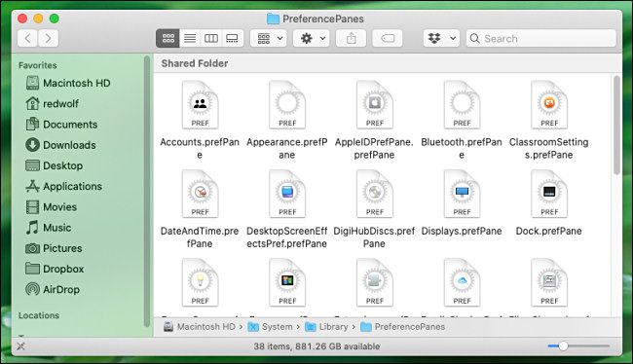This screenshot has width=633, height=364.
Task: Open Applications in sidebar
Action: [x=63, y=186]
